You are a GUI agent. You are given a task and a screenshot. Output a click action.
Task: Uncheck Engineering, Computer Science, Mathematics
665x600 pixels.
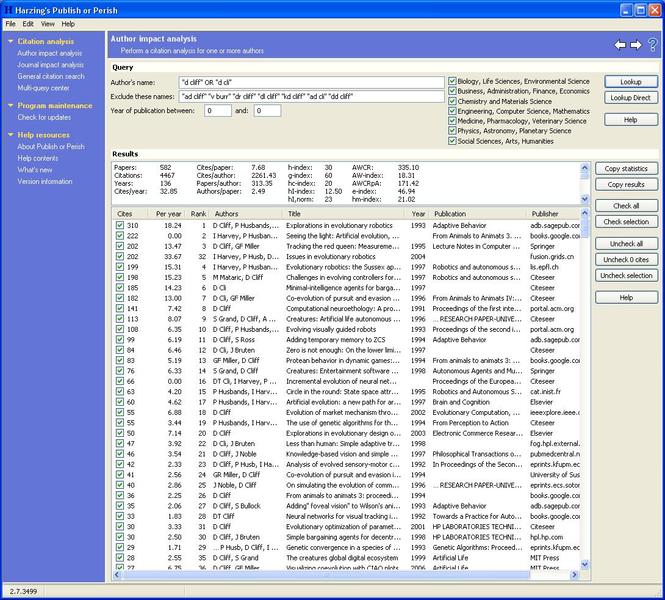(x=452, y=111)
